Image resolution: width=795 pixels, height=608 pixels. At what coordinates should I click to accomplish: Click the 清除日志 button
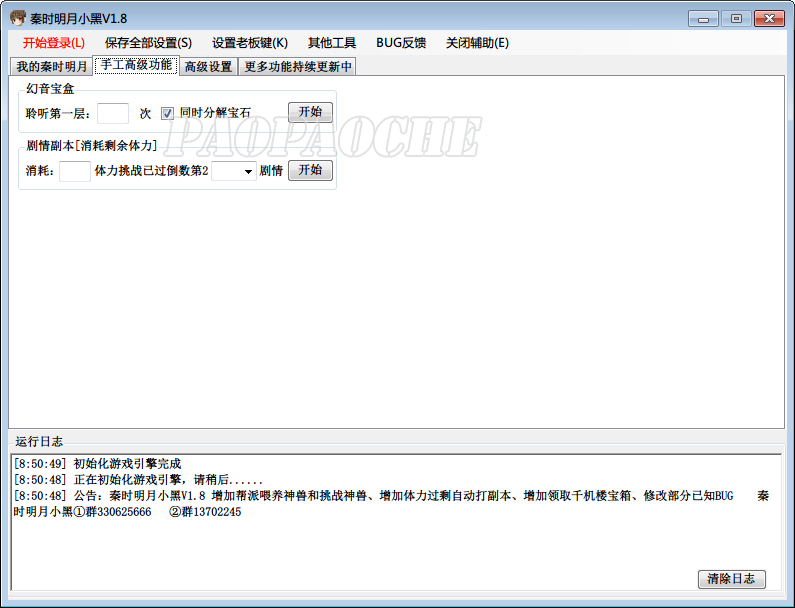[x=732, y=579]
